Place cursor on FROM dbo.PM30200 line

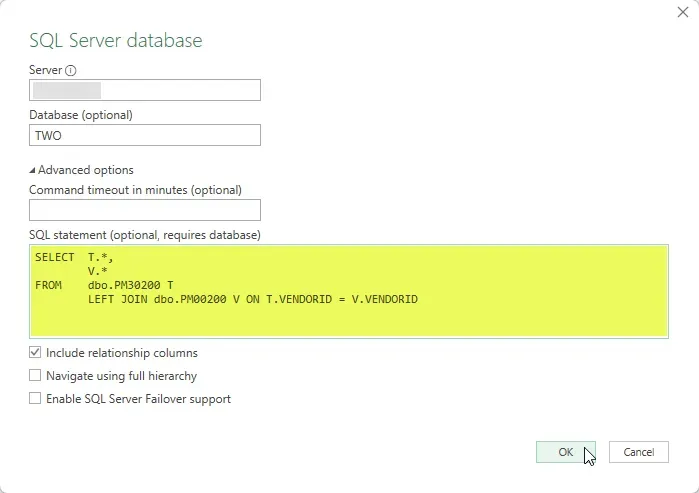[x=130, y=285]
